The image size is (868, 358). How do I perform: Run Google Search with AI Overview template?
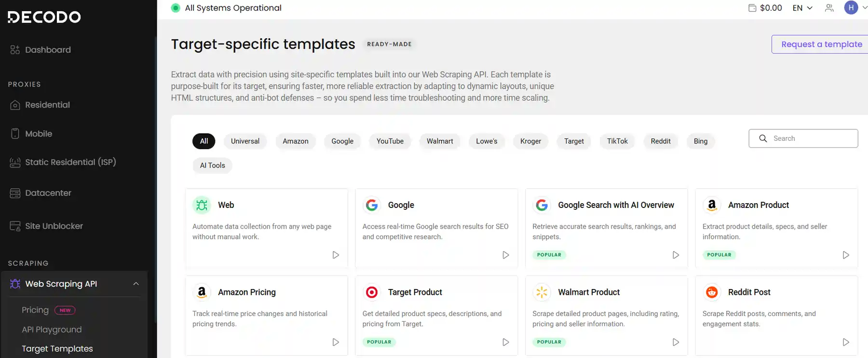[x=676, y=255]
